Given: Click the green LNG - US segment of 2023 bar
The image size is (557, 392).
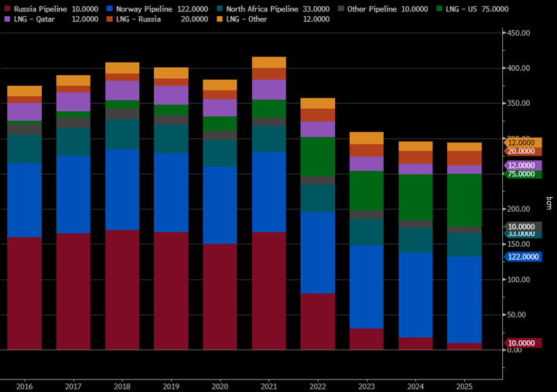Looking at the screenshot, I should click(367, 191).
